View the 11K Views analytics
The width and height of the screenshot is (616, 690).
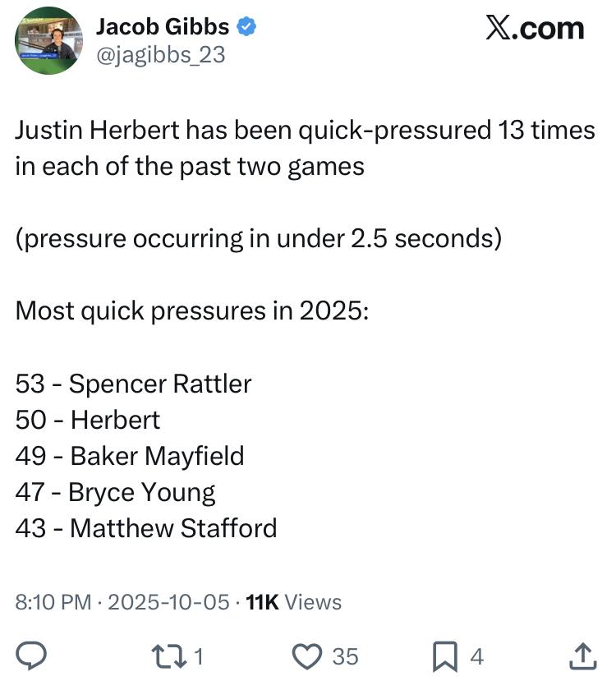(294, 602)
